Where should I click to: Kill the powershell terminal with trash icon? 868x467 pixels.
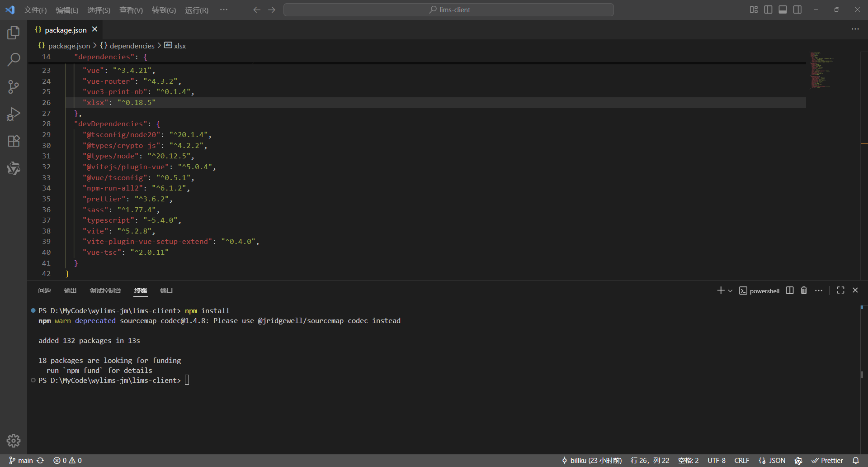click(x=804, y=290)
